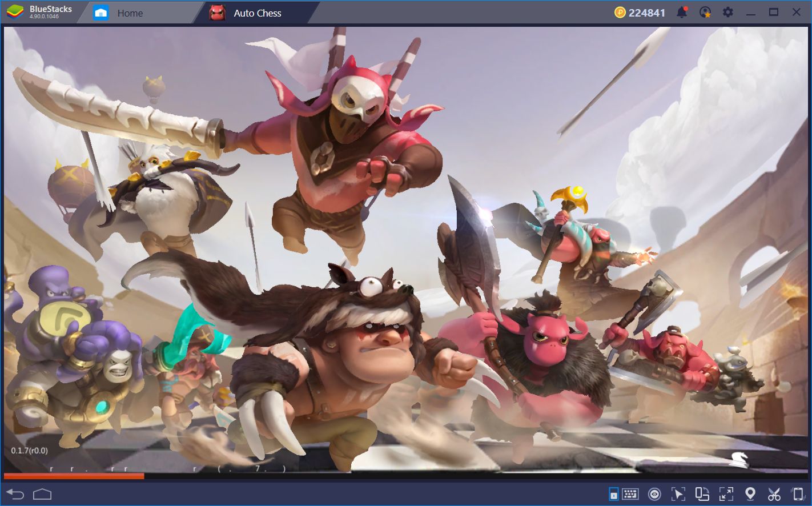Maximize the BlueStacks window
812x506 pixels.
(x=774, y=13)
